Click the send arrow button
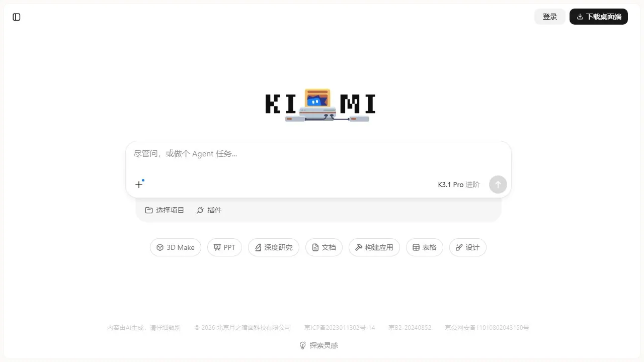The width and height of the screenshot is (644, 362). tap(498, 185)
